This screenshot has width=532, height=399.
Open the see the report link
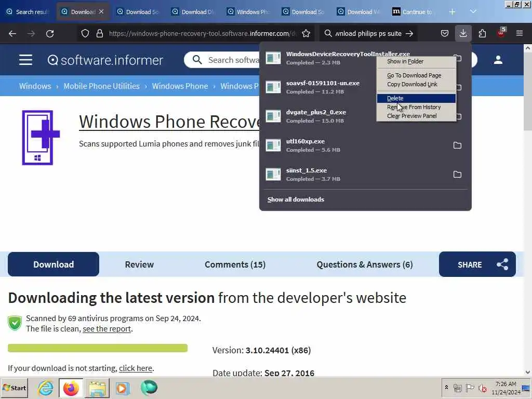tap(107, 329)
